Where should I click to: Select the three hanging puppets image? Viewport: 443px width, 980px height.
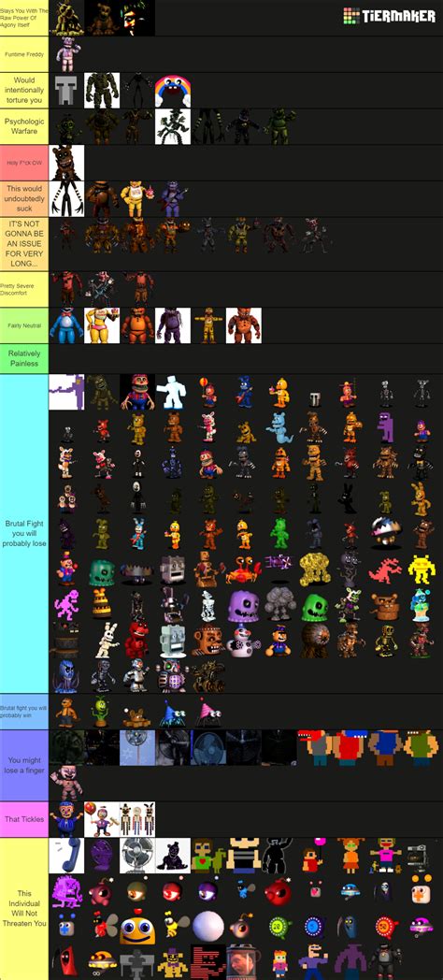coord(137,820)
